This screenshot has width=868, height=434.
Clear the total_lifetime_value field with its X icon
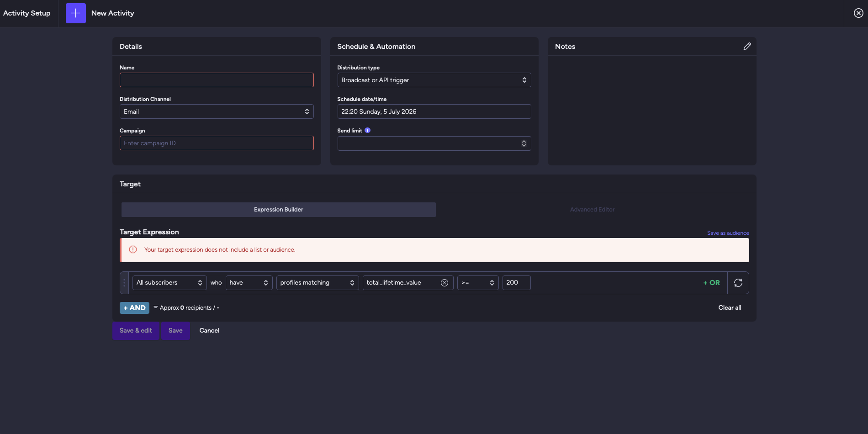pyautogui.click(x=444, y=283)
